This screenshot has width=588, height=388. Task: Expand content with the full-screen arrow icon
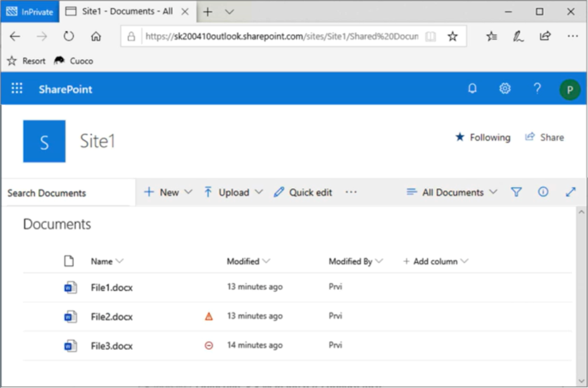coord(570,192)
